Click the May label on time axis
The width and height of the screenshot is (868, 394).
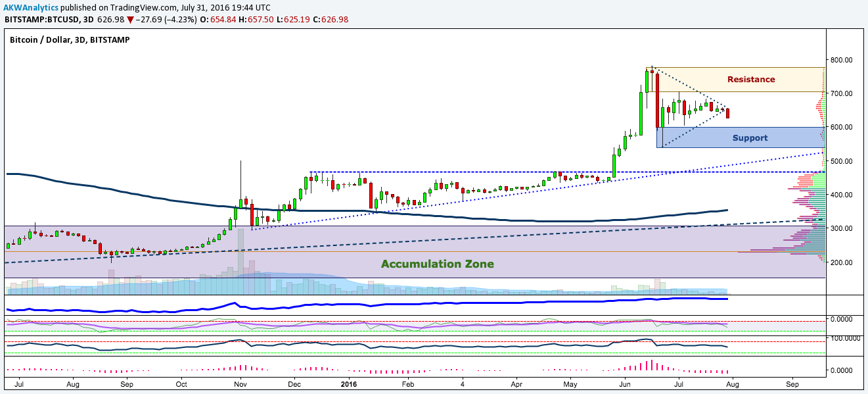(570, 384)
